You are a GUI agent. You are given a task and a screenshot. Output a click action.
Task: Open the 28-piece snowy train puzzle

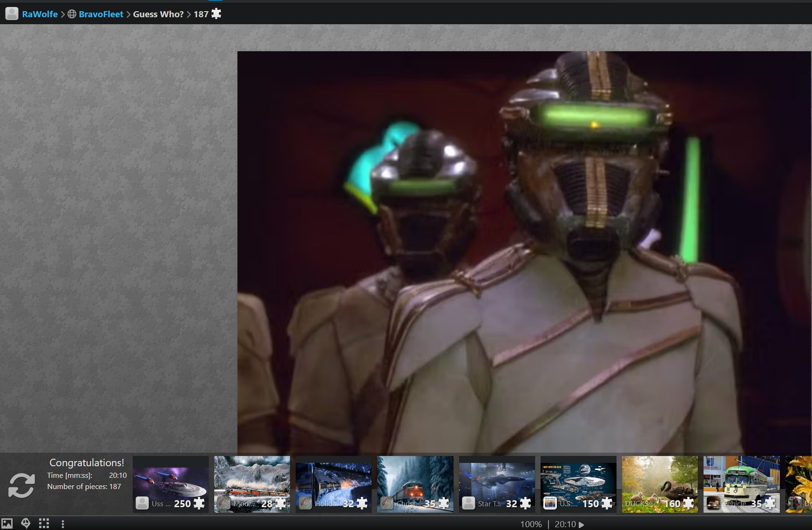(x=252, y=484)
